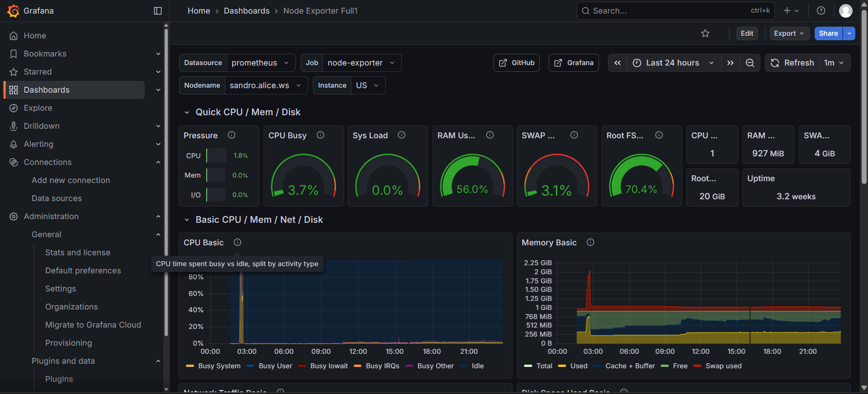Open Data sources in sidebar

[57, 198]
